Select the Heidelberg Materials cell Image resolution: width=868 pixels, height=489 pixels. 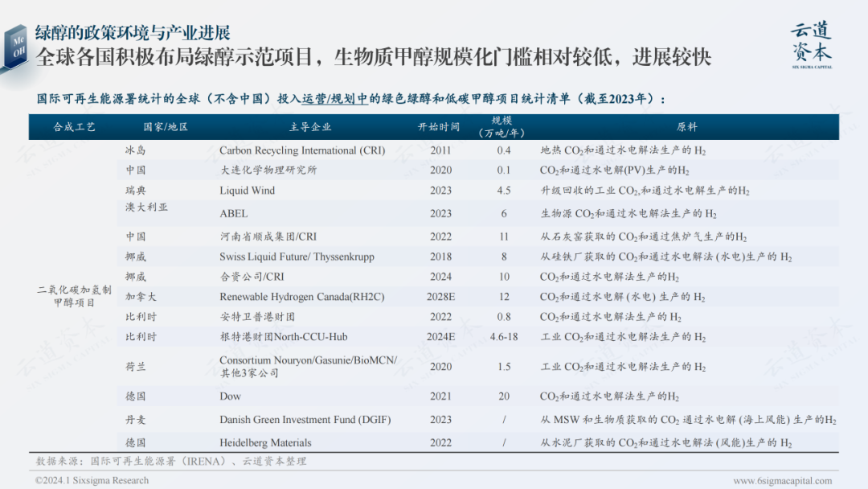pos(265,442)
